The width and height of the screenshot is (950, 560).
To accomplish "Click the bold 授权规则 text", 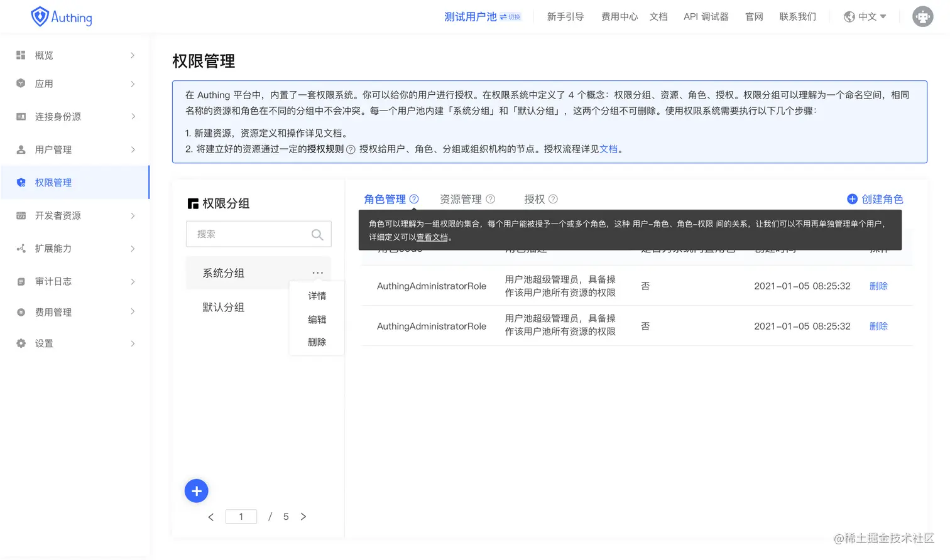I will point(325,149).
